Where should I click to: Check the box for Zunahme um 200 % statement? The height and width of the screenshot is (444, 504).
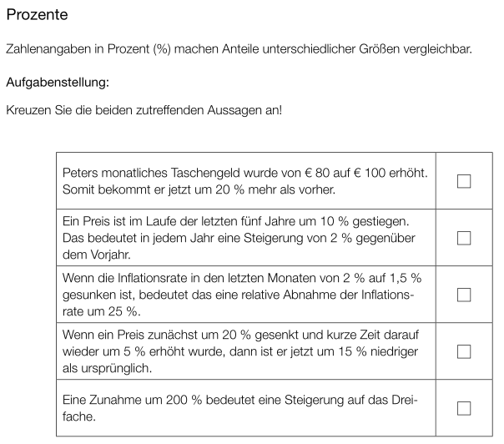464,408
